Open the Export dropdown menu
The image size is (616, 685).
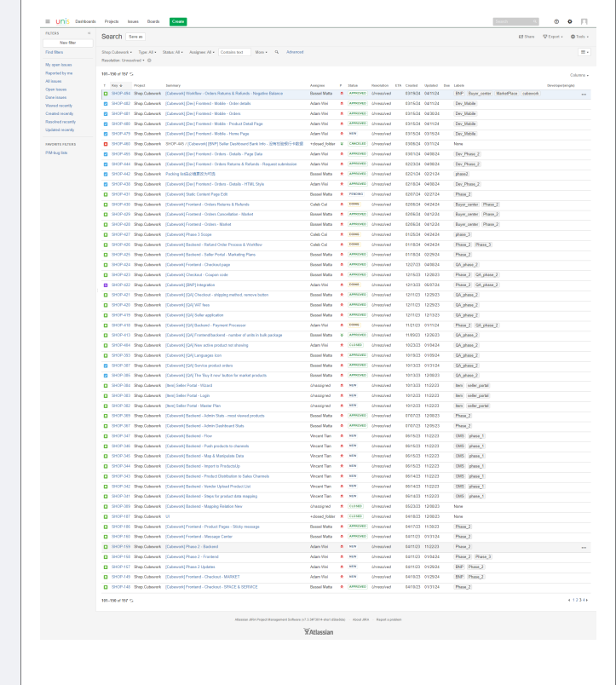pos(555,37)
